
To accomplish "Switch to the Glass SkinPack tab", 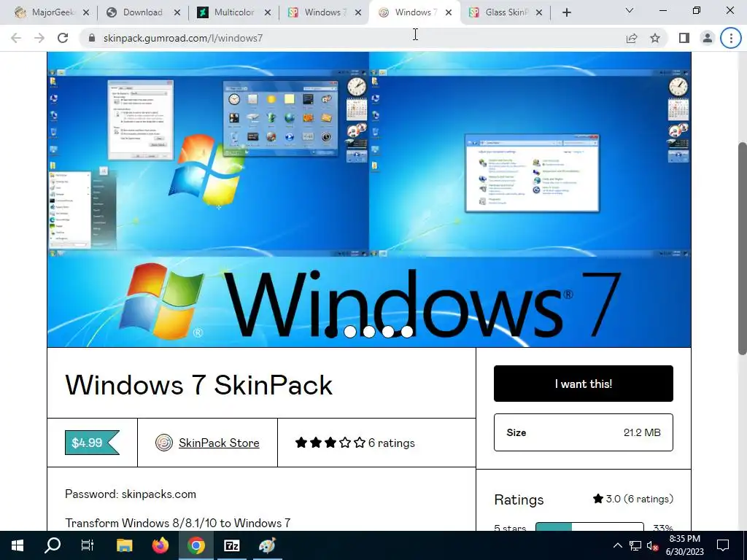I will coord(498,12).
